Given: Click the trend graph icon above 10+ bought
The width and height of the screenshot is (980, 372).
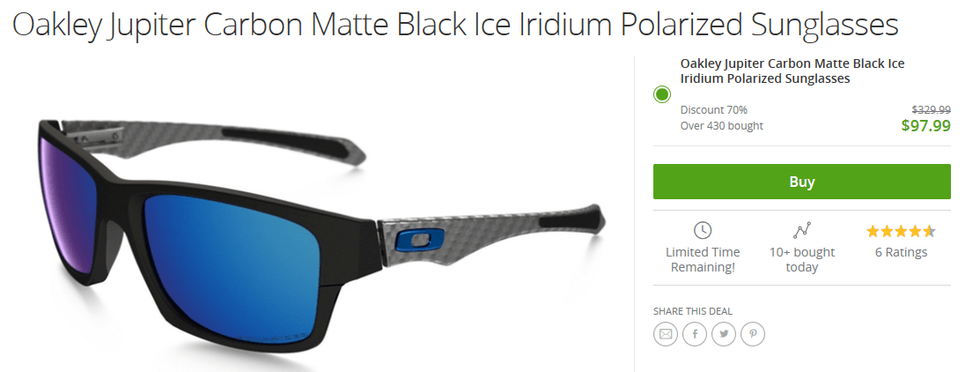Looking at the screenshot, I should pos(802,231).
